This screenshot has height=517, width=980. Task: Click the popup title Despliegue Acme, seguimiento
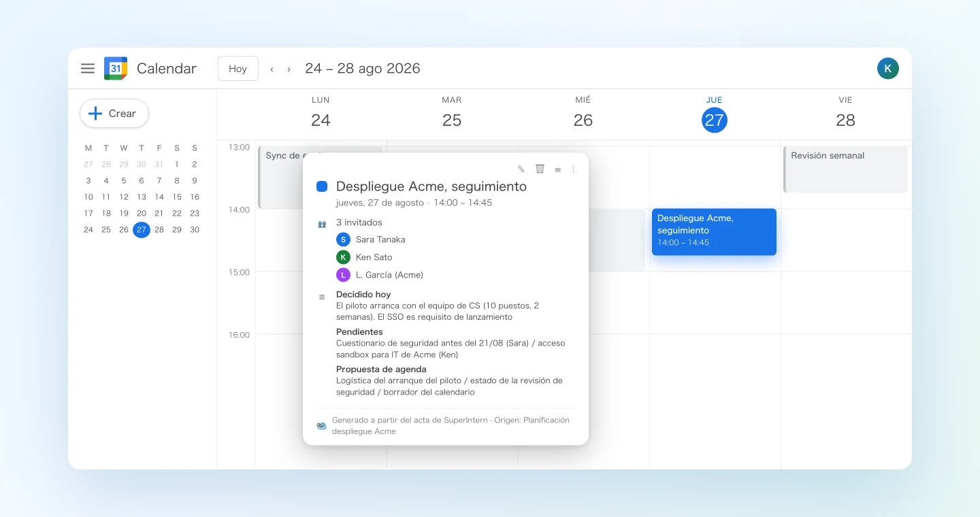(x=431, y=186)
